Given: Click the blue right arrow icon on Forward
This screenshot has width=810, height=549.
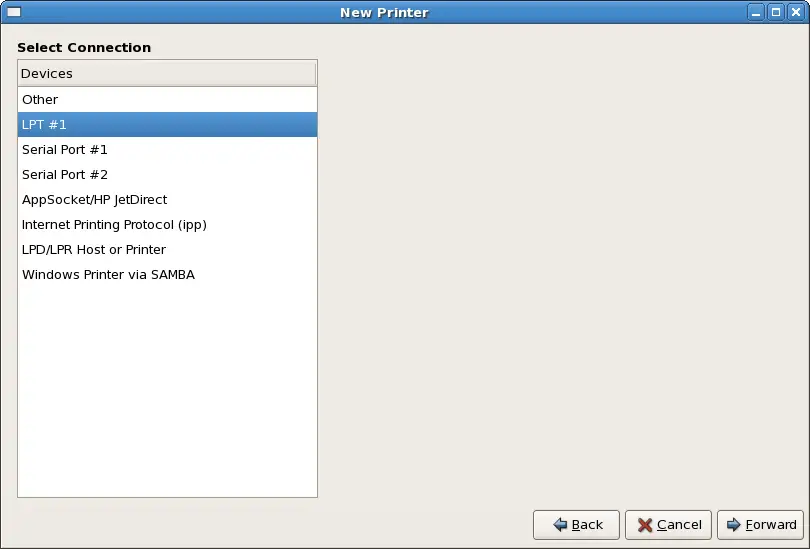Looking at the screenshot, I should [733, 525].
